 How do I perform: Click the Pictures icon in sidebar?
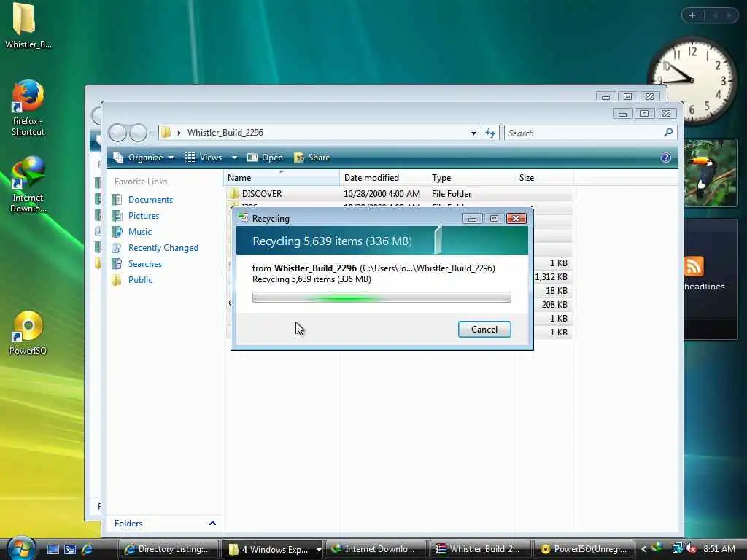(117, 216)
